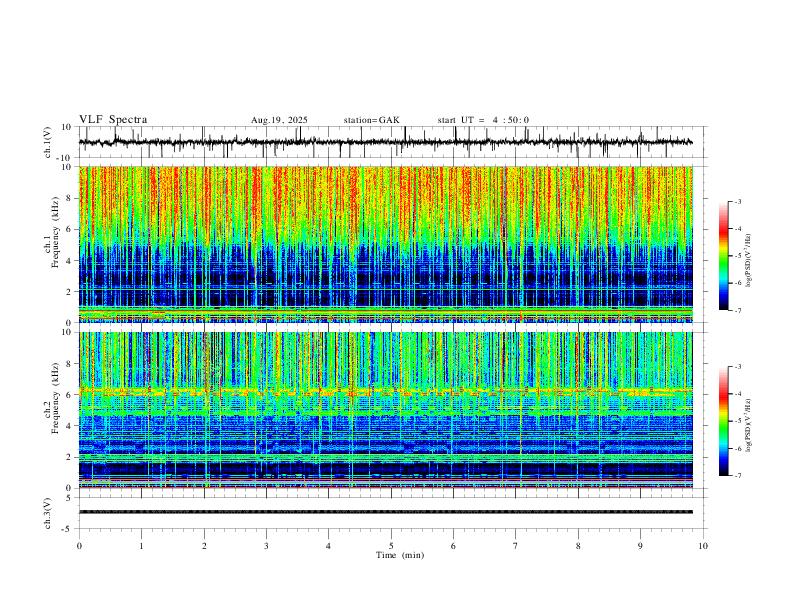Click the "VLF Spectra" title text

[x=113, y=120]
